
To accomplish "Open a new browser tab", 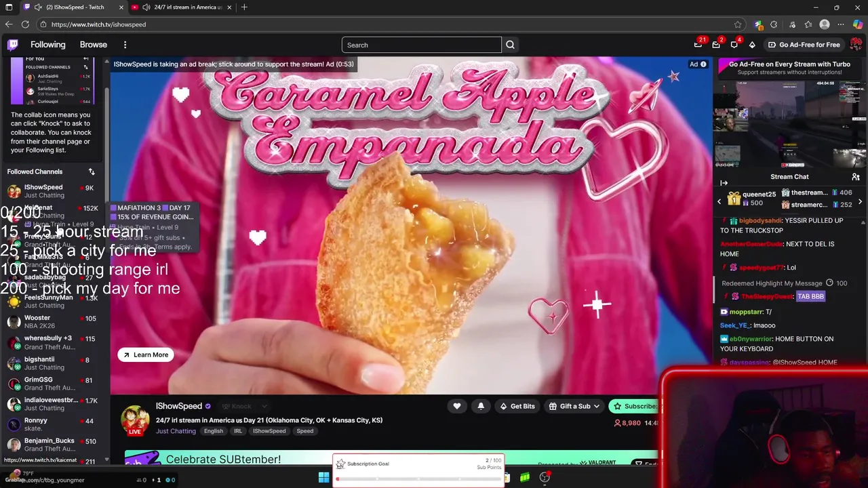I will [244, 7].
